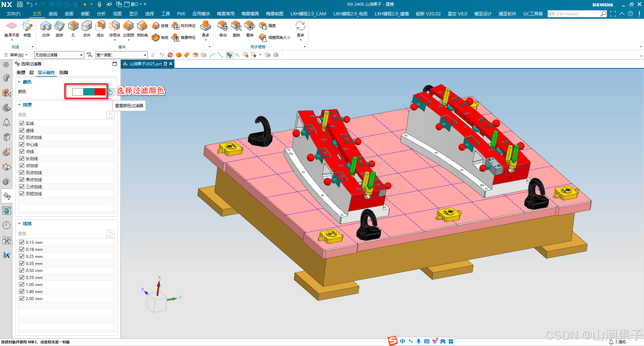Apply 倒斜角 chamfer
The height and width of the screenshot is (346, 644).
tap(142, 29)
